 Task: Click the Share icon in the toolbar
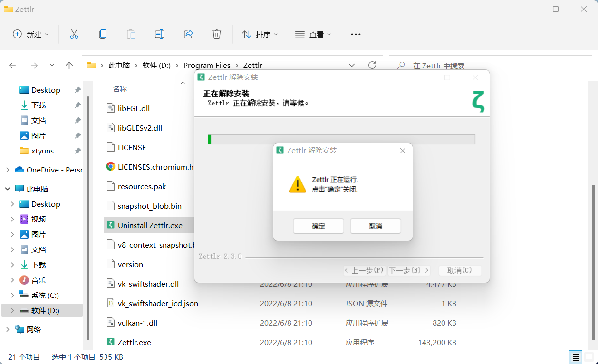click(x=188, y=34)
